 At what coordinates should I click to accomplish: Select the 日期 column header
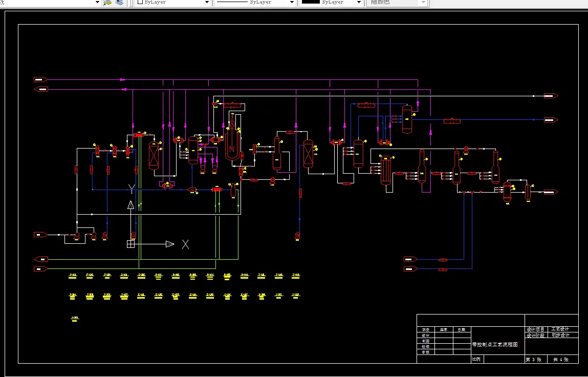(x=462, y=330)
